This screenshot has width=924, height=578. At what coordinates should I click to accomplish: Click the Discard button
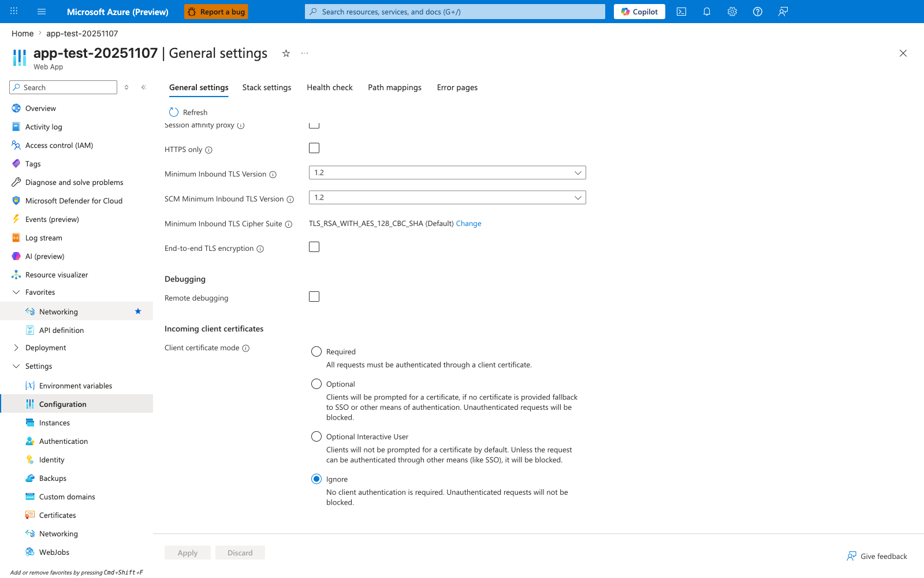(240, 553)
